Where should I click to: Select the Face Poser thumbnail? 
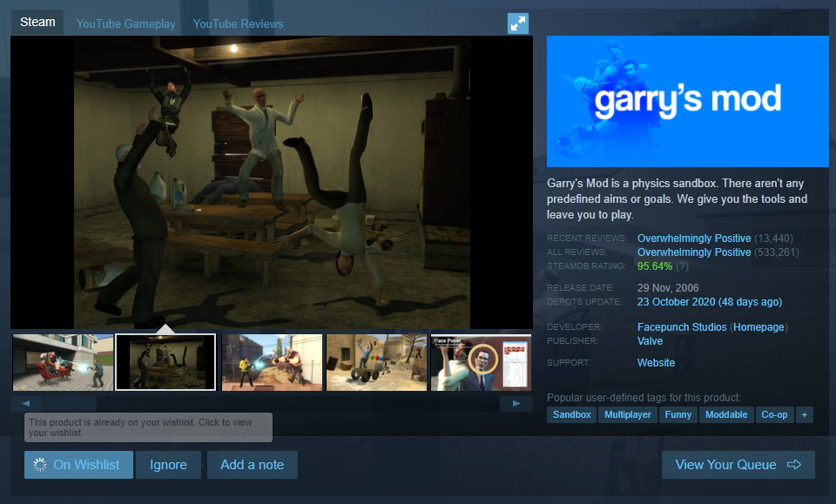481,362
